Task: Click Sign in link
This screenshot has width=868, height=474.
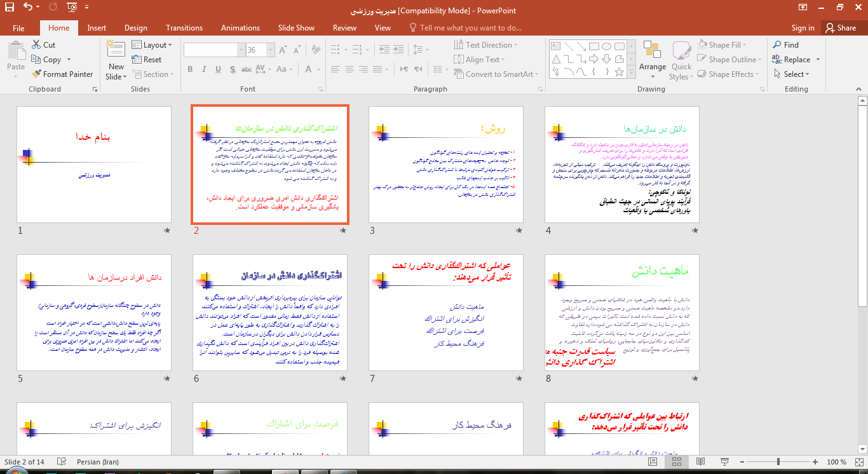Action: click(x=803, y=28)
